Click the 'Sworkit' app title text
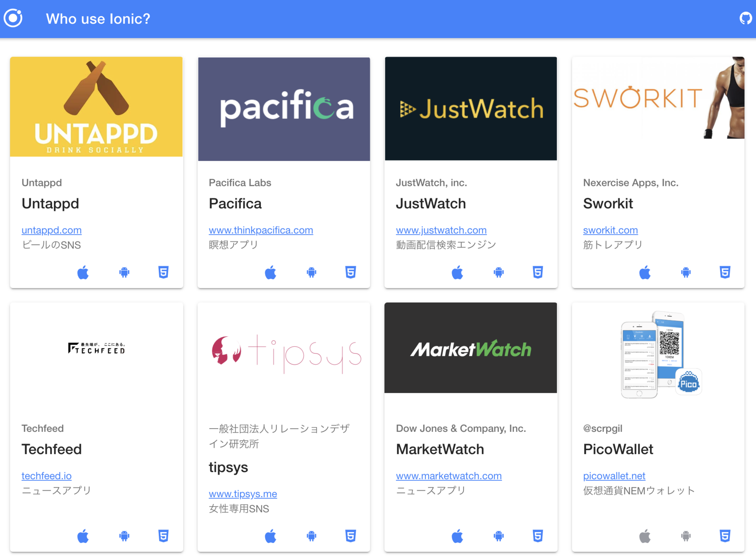Screen dimensions: 756x559 (x=608, y=203)
